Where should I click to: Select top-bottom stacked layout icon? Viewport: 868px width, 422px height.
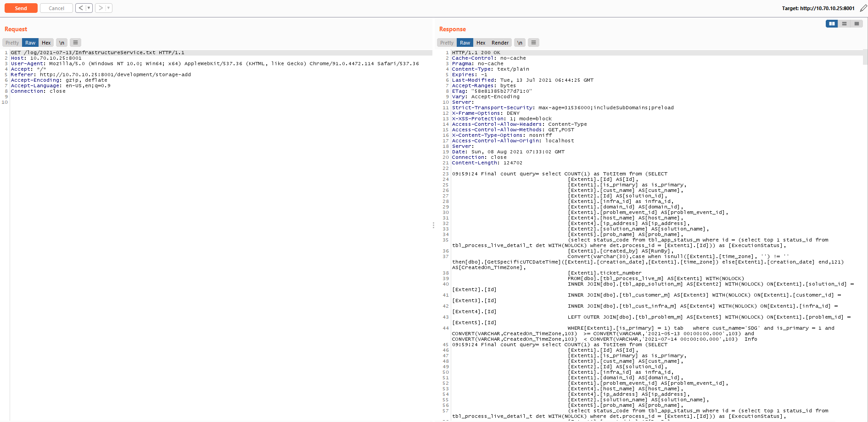coord(844,23)
